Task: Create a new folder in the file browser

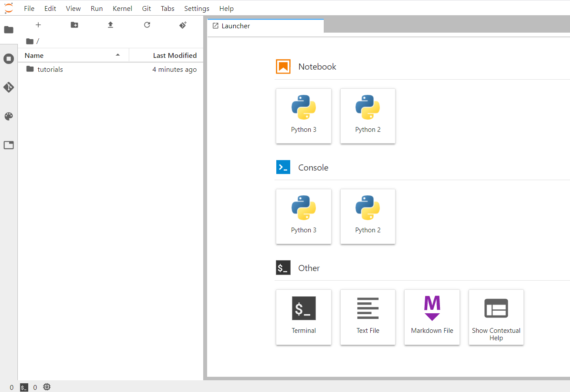Action: (74, 25)
